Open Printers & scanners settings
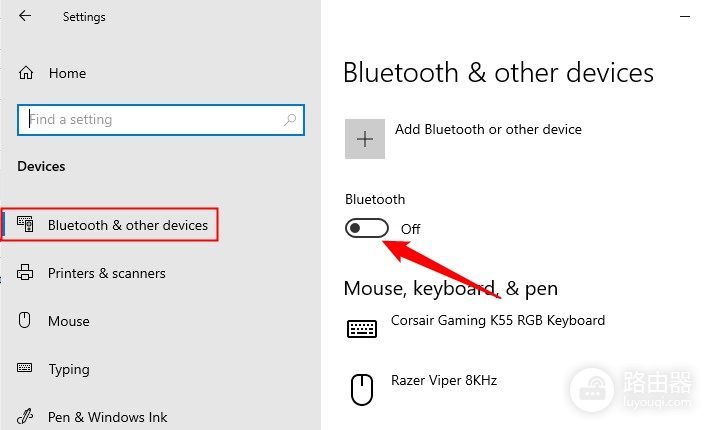 point(107,273)
